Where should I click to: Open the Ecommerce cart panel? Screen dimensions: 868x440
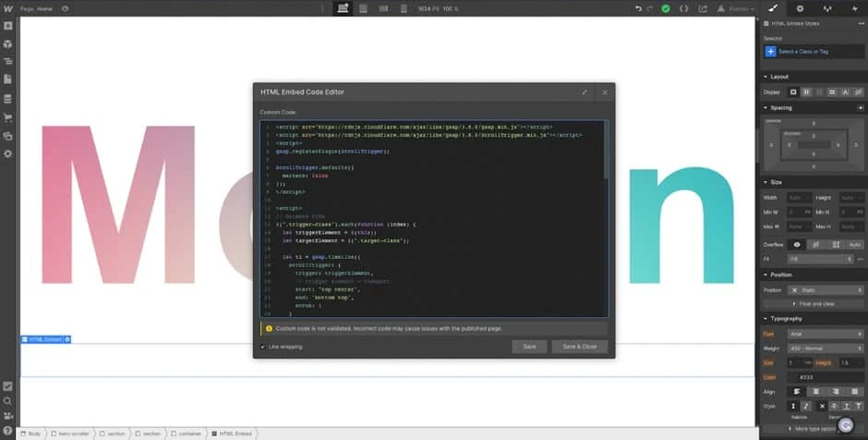[x=7, y=116]
